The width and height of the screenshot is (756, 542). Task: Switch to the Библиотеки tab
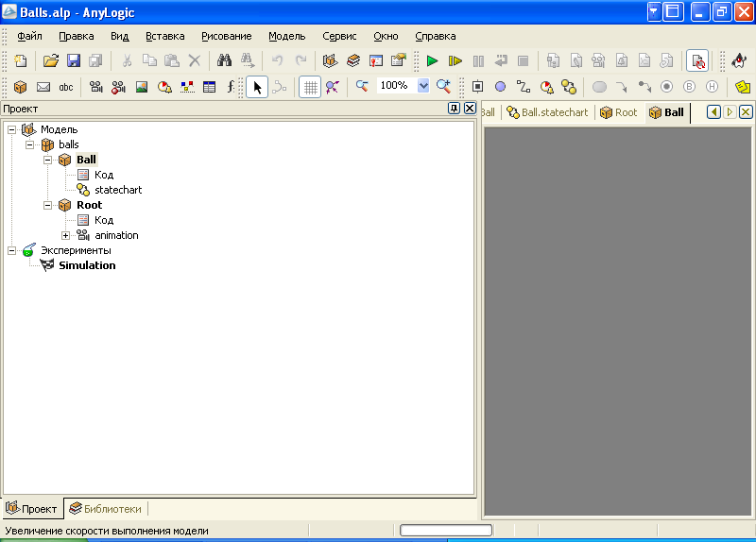click(105, 509)
